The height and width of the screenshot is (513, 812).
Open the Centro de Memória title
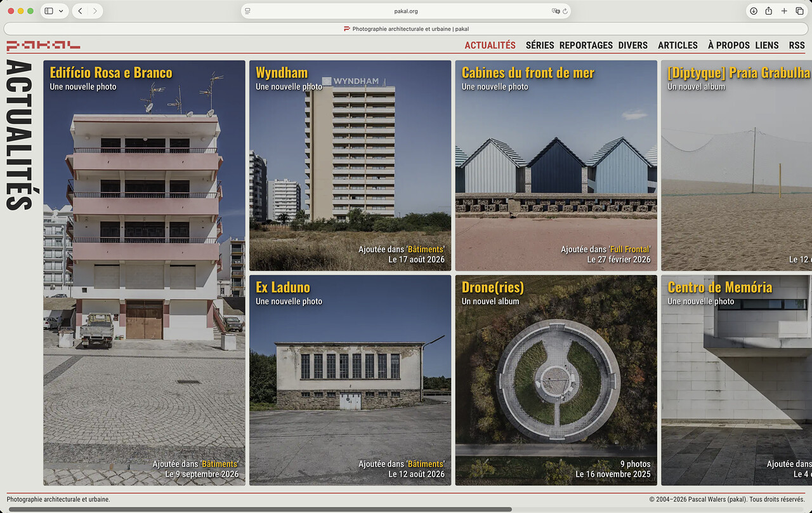point(720,287)
